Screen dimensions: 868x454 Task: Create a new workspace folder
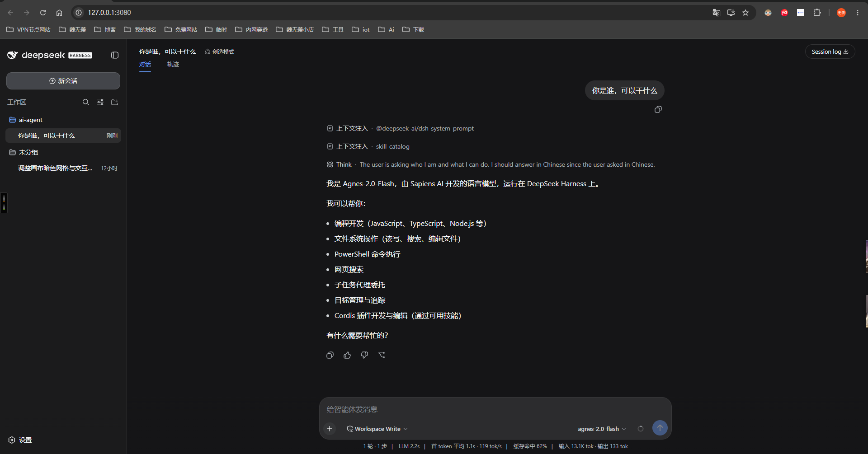click(115, 102)
